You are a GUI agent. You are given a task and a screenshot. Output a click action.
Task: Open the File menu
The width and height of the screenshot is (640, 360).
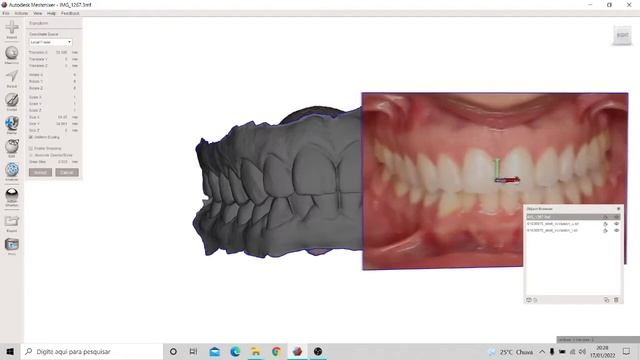[6, 13]
